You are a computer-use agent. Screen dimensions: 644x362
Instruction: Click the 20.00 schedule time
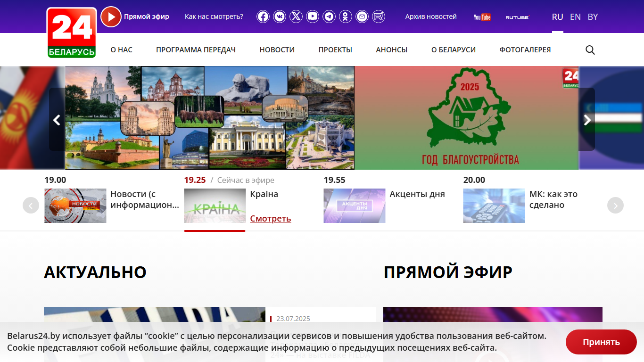[474, 180]
